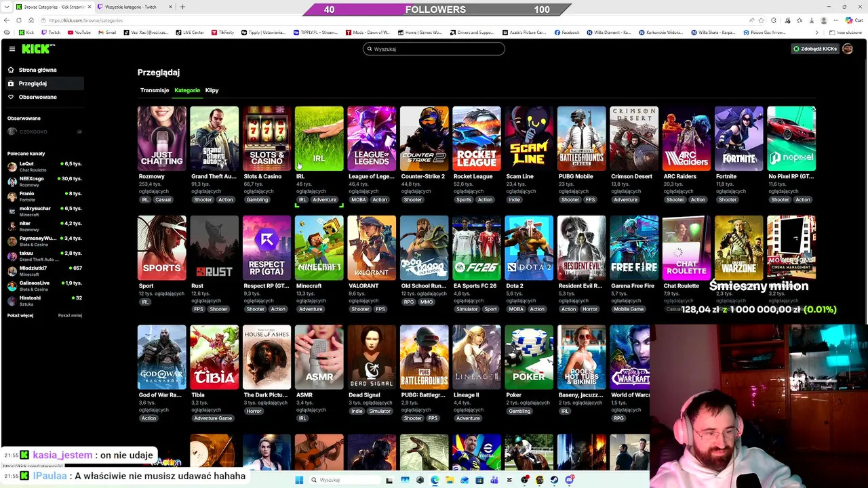Open Steam from the taskbar

(x=554, y=480)
